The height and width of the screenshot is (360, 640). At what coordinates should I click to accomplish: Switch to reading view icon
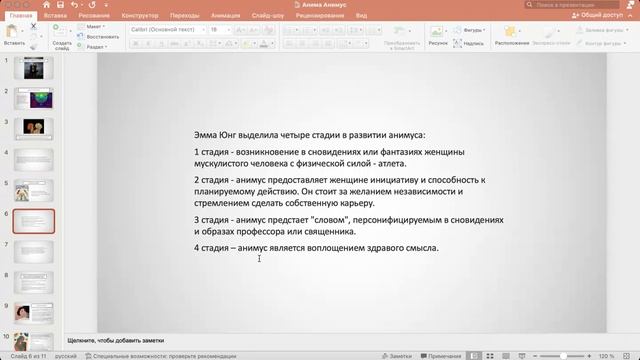[x=506, y=356]
